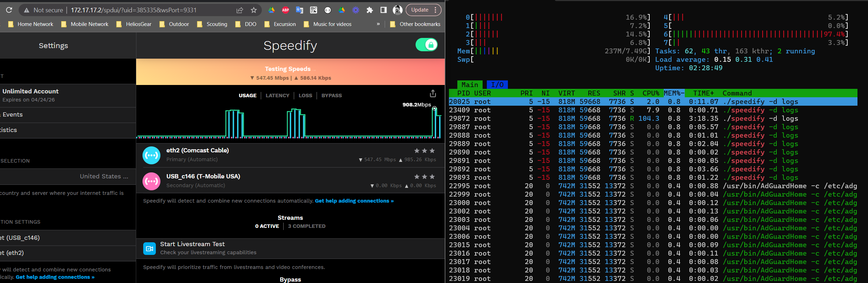This screenshot has width=868, height=283.
Task: Open Outdoor bookmark folder
Action: [174, 24]
